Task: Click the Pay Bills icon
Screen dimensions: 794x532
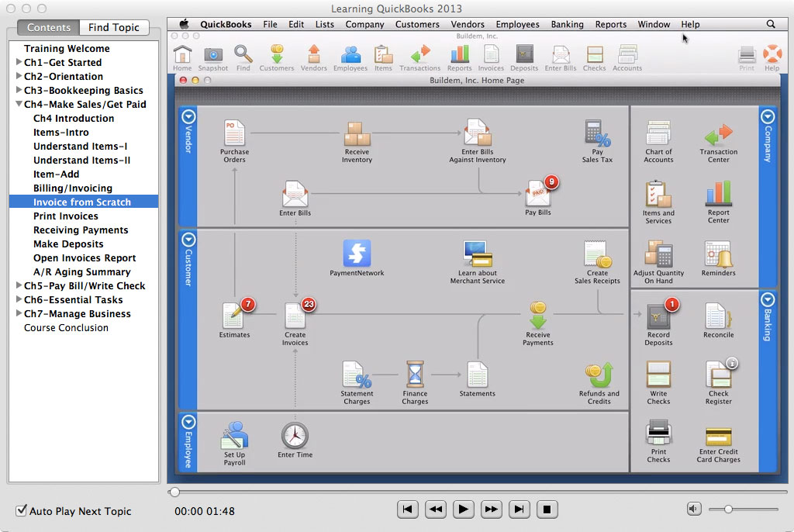Action: click(538, 193)
